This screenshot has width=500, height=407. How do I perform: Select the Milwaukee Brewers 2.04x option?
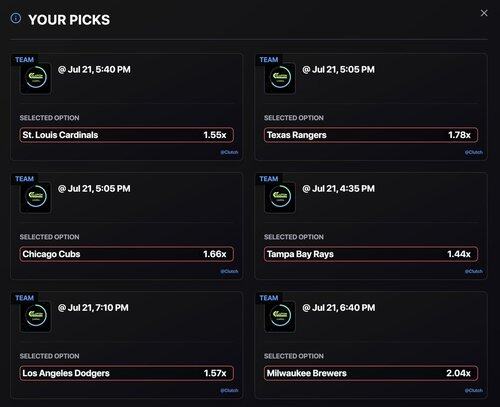371,373
